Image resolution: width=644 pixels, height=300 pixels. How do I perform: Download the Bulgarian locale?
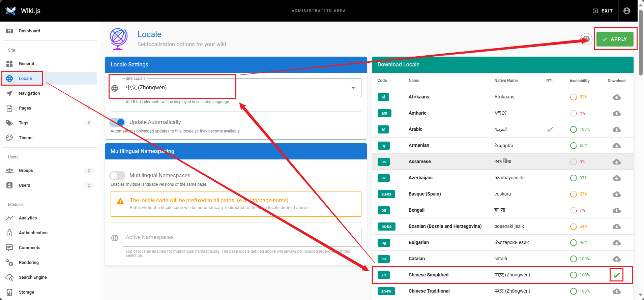(x=616, y=243)
